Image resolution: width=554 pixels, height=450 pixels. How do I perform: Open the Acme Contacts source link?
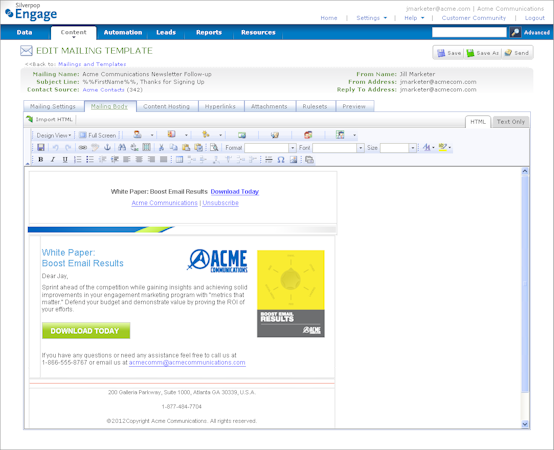pyautogui.click(x=103, y=90)
